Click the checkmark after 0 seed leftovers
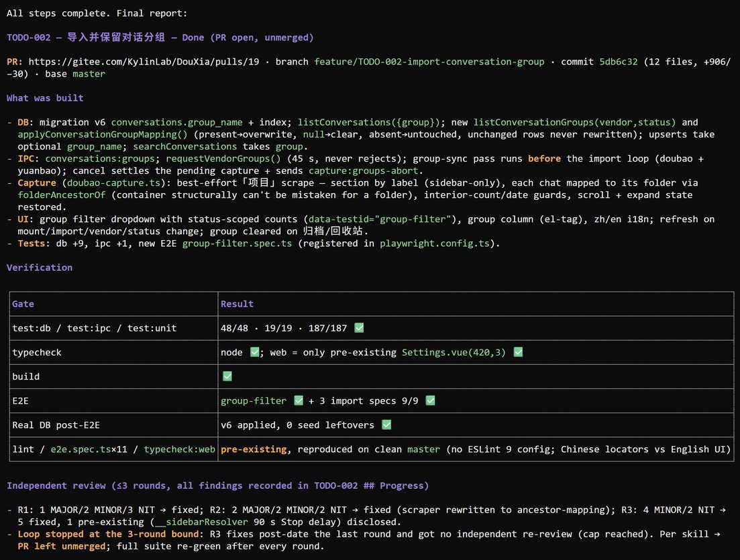Viewport: 740px width, 560px height. 386,425
